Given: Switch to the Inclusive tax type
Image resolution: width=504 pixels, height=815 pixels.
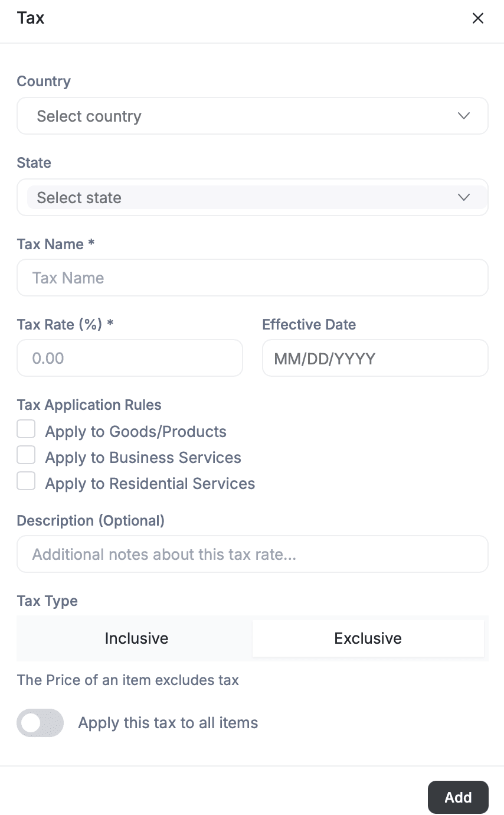Looking at the screenshot, I should tap(136, 638).
